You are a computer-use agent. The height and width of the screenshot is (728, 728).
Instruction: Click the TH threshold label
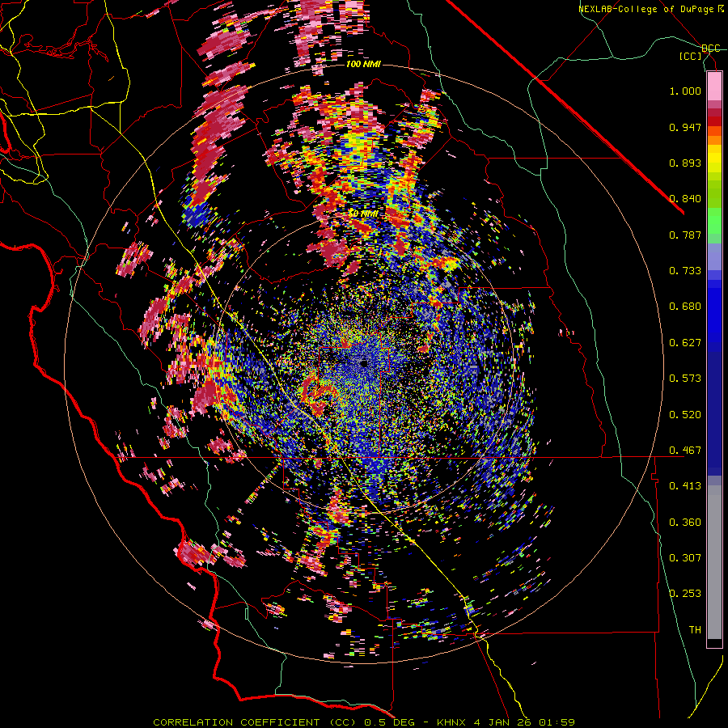[695, 630]
